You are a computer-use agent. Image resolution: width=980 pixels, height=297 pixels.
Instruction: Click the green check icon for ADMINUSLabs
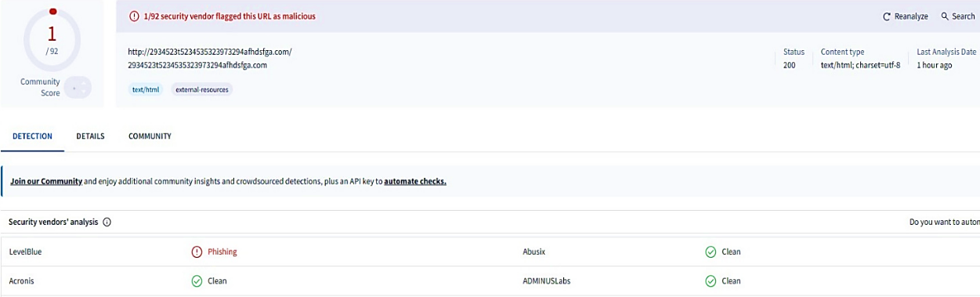pyautogui.click(x=711, y=281)
